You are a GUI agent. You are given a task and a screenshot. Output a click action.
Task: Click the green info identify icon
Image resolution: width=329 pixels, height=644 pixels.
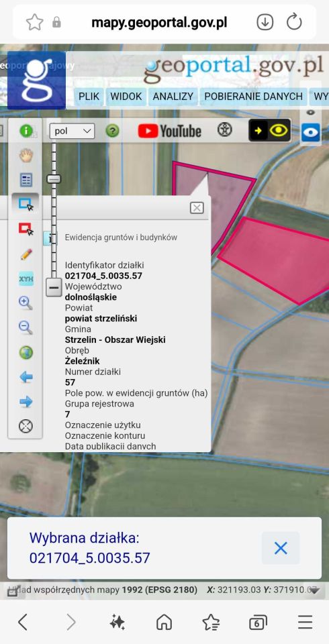(26, 131)
